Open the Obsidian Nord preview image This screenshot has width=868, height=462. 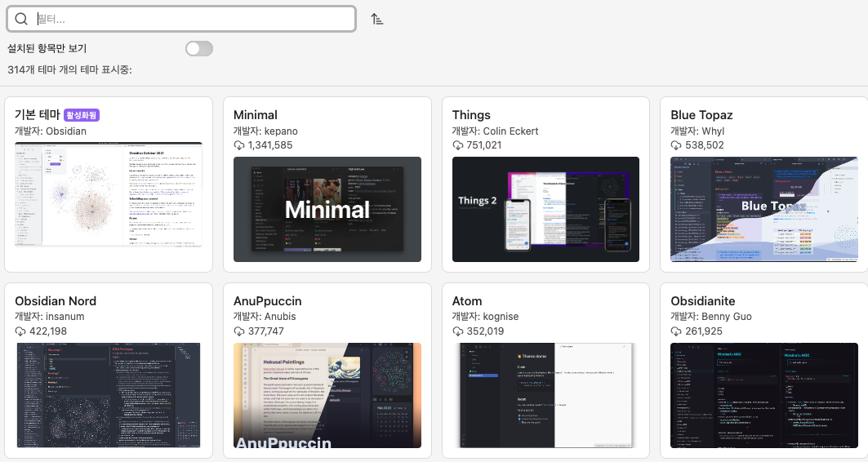click(109, 395)
